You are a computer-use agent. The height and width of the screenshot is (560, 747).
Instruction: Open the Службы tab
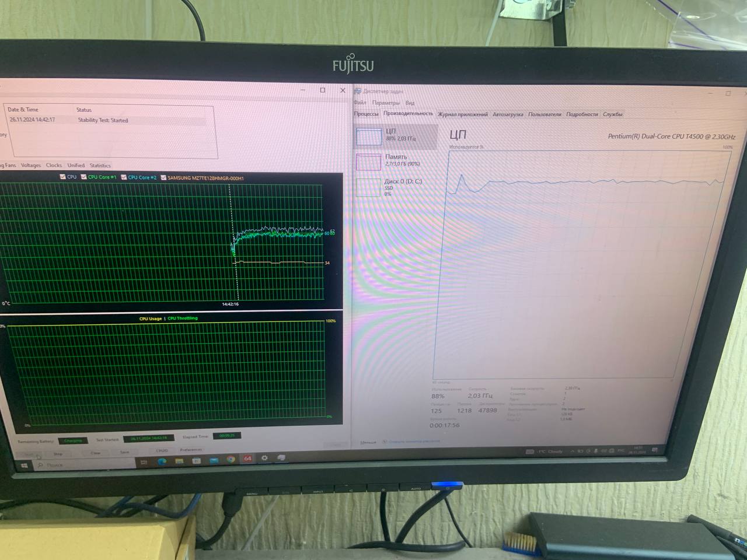pyautogui.click(x=613, y=114)
